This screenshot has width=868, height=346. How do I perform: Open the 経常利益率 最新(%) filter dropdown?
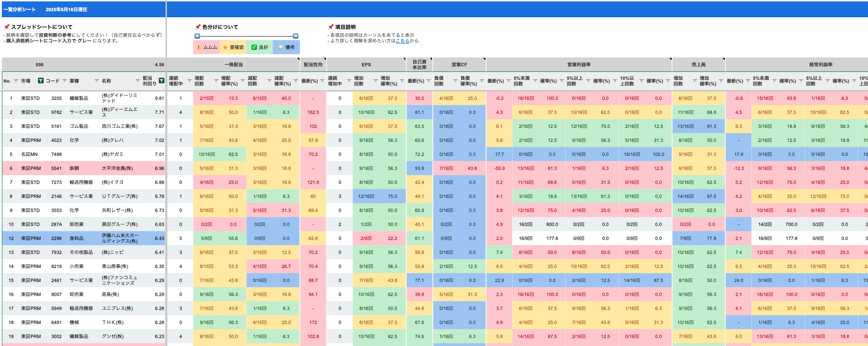click(748, 81)
